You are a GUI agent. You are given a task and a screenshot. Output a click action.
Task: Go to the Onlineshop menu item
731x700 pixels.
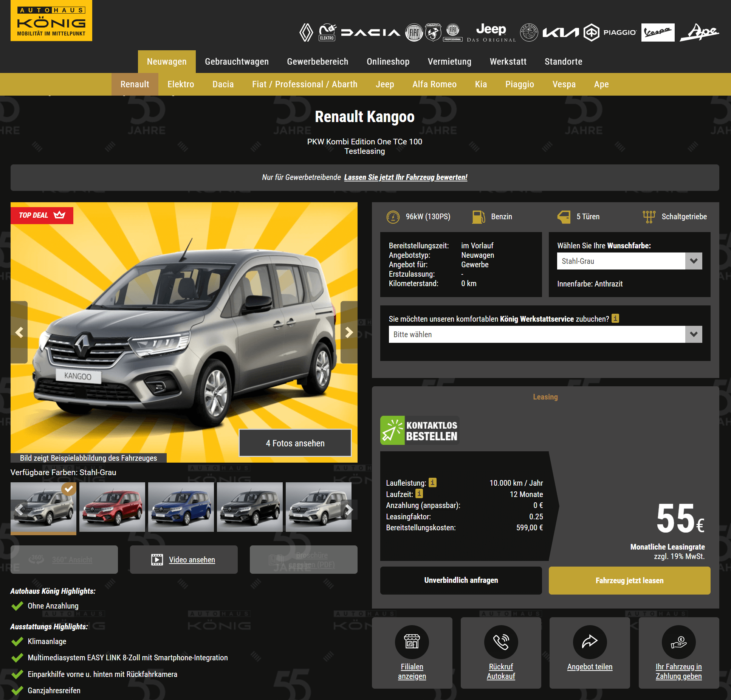tap(388, 62)
